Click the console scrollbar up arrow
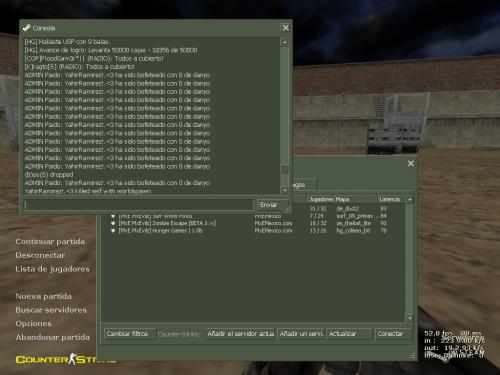 point(285,42)
